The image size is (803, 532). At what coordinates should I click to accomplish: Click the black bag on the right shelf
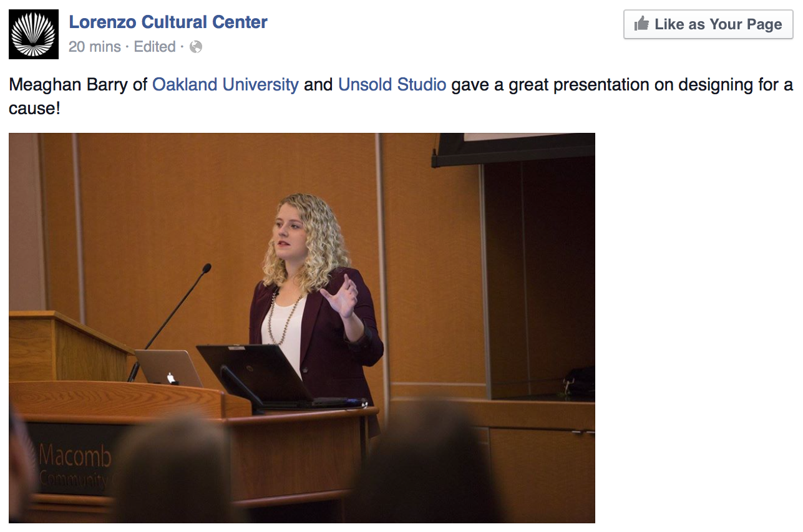(x=578, y=381)
